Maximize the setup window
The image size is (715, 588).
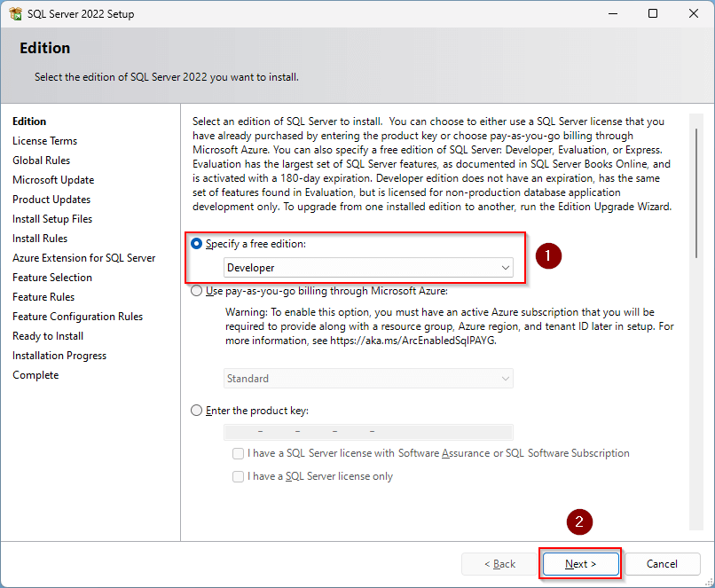653,14
